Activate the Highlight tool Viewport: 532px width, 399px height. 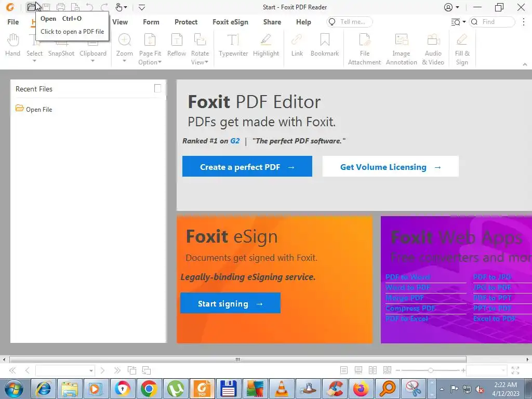(265, 45)
